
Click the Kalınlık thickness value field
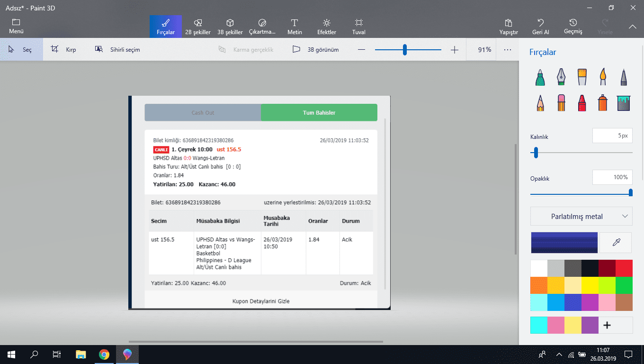612,136
